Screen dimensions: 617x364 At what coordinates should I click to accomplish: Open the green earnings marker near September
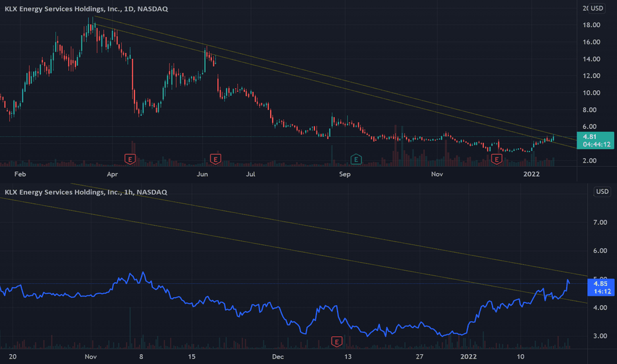356,159
